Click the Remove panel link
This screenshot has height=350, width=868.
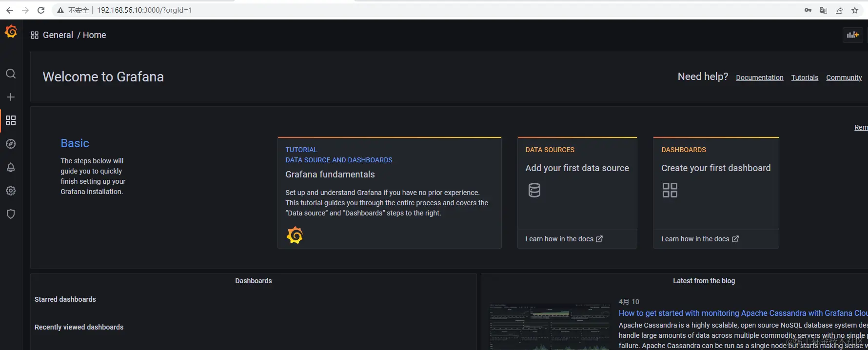point(861,127)
